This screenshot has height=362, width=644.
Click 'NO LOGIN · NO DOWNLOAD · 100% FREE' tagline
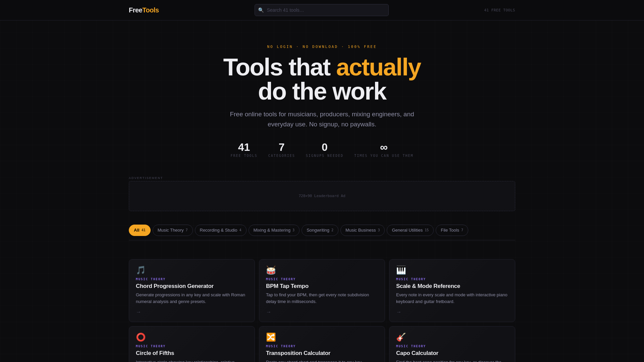[322, 47]
